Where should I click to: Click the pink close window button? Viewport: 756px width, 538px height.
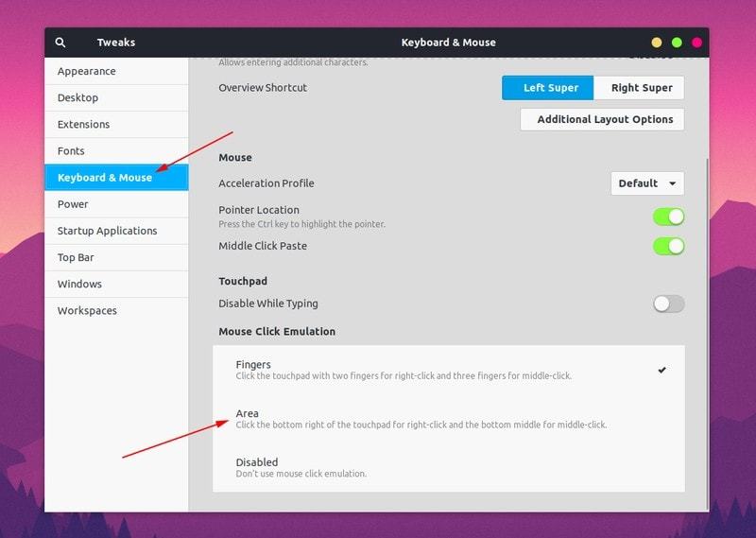click(x=697, y=43)
